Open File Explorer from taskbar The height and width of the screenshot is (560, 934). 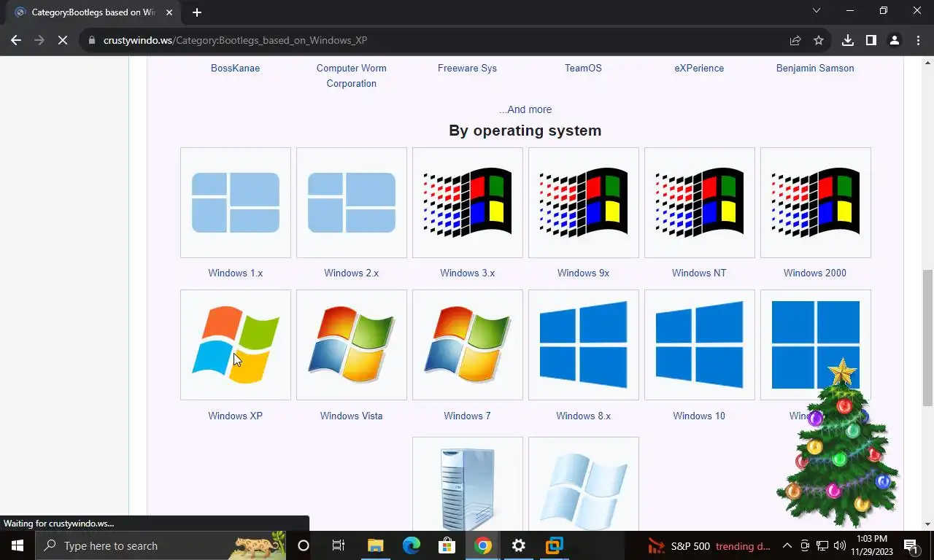[x=375, y=545]
